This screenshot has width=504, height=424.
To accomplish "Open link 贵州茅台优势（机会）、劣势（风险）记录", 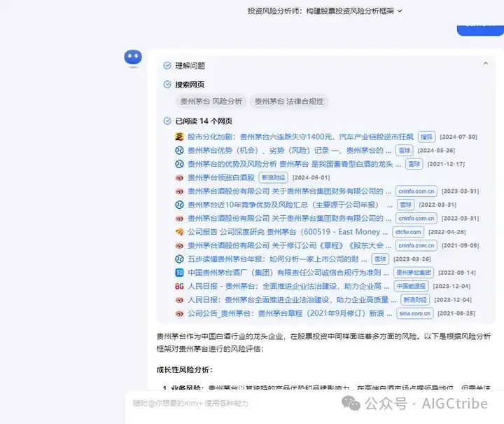I will pos(289,151).
